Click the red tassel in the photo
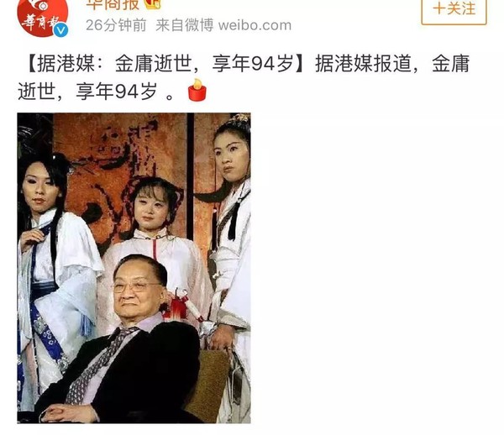504x435 pixels. (178, 305)
